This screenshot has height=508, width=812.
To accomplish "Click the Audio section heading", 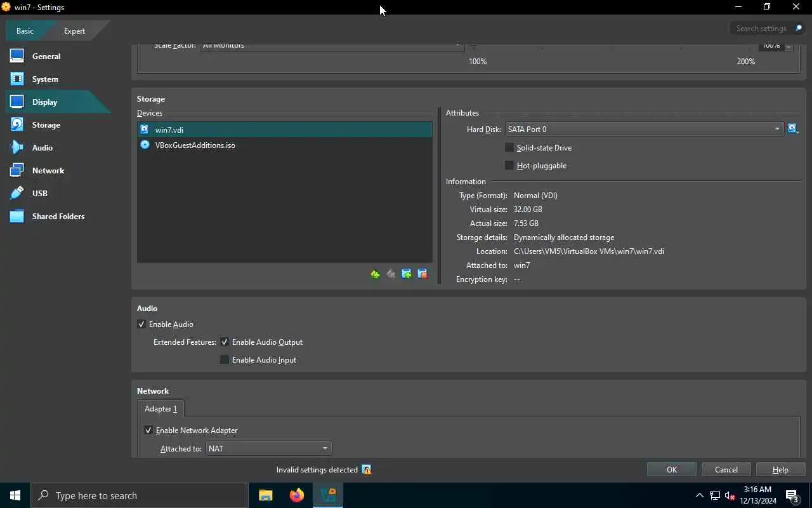I will point(147,309).
